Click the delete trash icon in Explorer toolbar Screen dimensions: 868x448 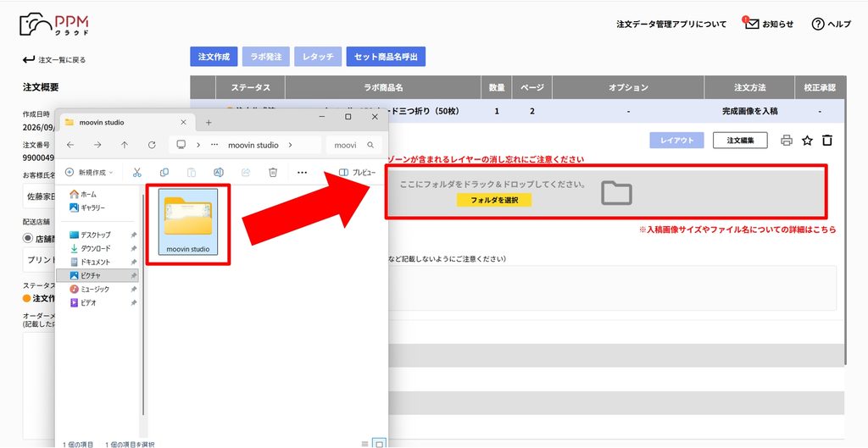pyautogui.click(x=273, y=173)
